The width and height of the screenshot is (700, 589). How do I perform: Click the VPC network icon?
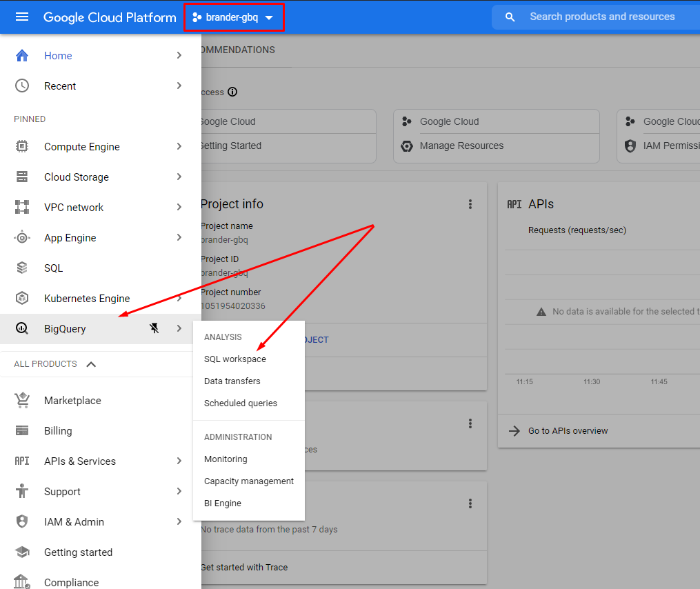pos(22,208)
